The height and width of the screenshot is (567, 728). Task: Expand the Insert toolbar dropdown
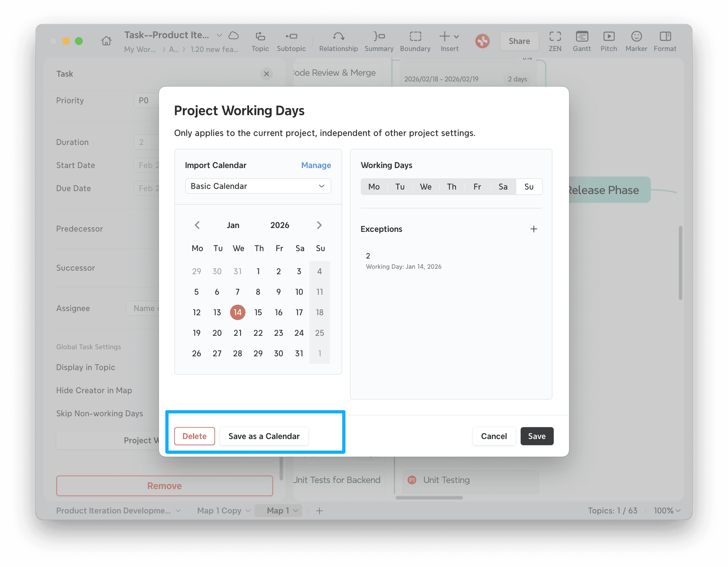click(456, 36)
